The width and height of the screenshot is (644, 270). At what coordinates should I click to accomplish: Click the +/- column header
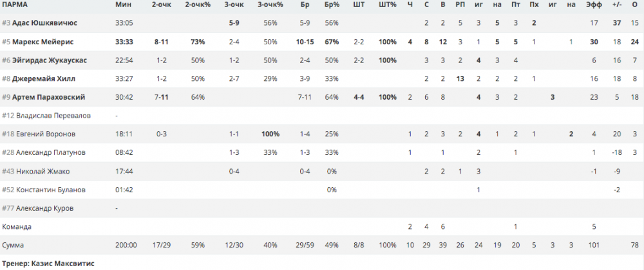(616, 5)
